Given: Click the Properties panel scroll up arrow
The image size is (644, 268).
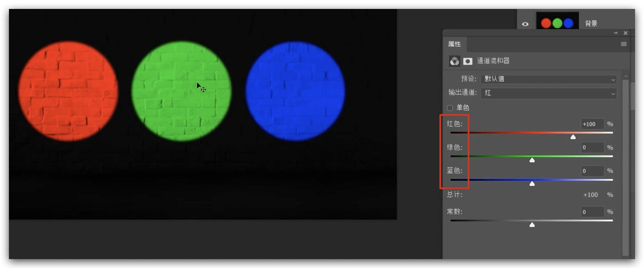Looking at the screenshot, I should (x=626, y=76).
